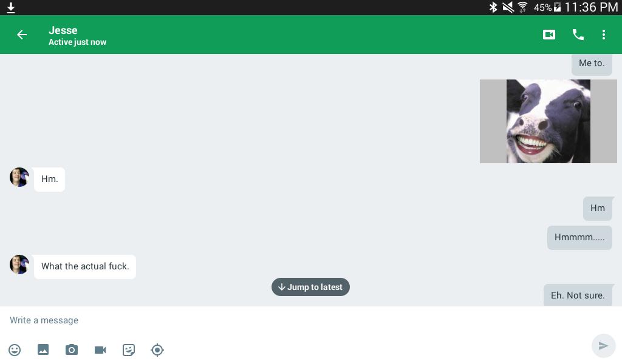Tap Jesse's avatar beside "What the actual" message
This screenshot has height=364, width=622.
point(19,265)
